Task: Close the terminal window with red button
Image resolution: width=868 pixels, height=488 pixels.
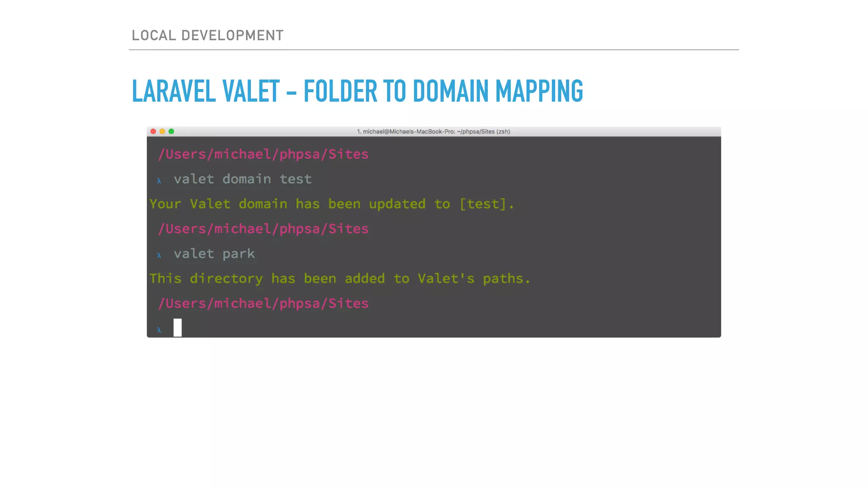Action: click(153, 131)
